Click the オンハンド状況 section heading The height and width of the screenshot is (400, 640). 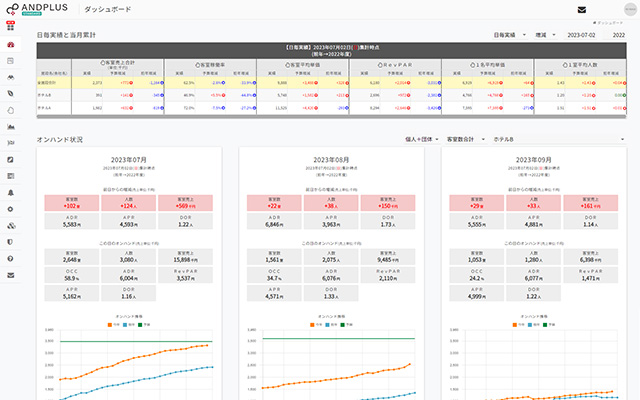pyautogui.click(x=60, y=140)
